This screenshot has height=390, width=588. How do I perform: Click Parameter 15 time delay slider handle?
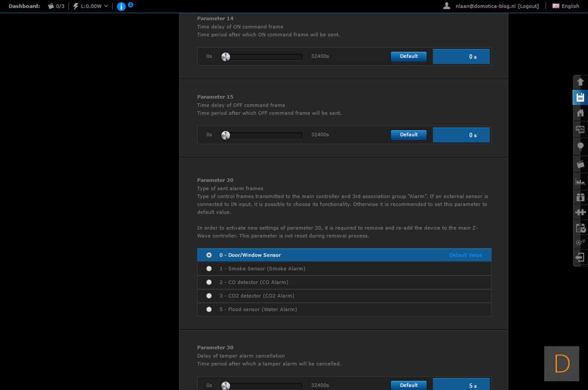pos(226,135)
